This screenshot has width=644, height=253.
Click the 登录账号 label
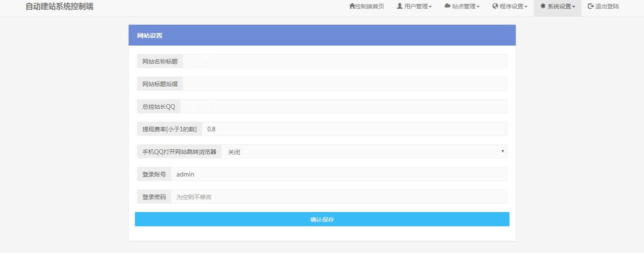(154, 174)
